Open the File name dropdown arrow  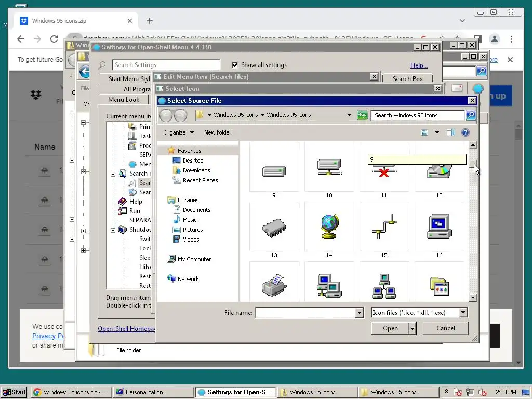(360, 312)
